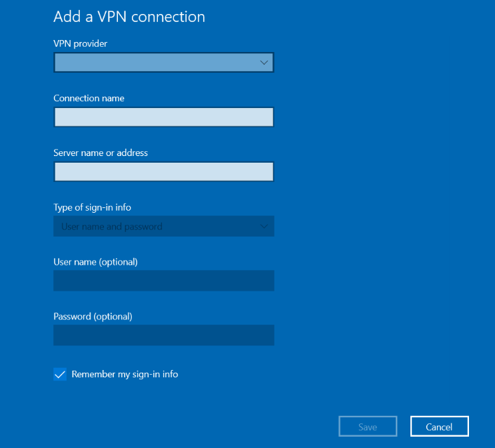Click the Remember my sign-in info label
Viewport: 495px width, 448px height.
125,375
